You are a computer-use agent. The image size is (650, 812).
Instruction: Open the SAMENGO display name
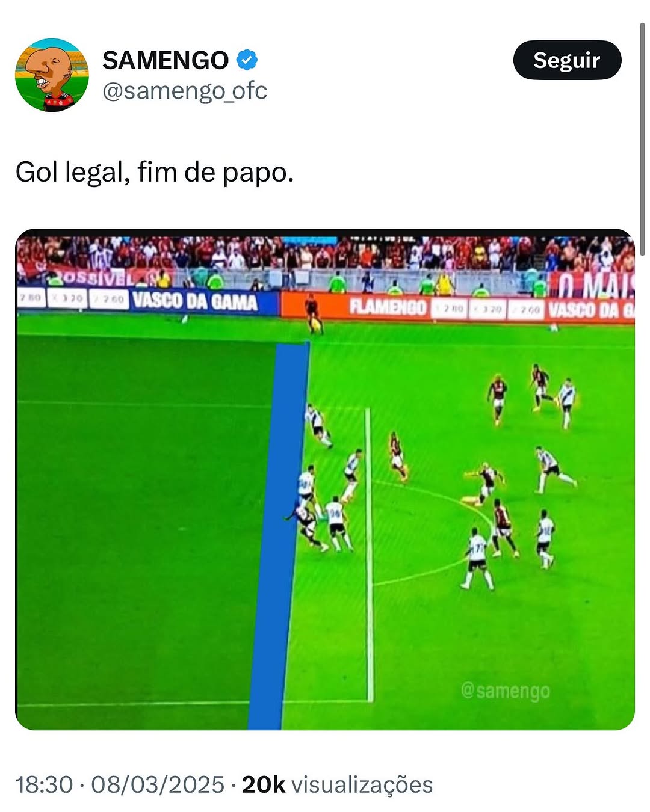point(166,60)
